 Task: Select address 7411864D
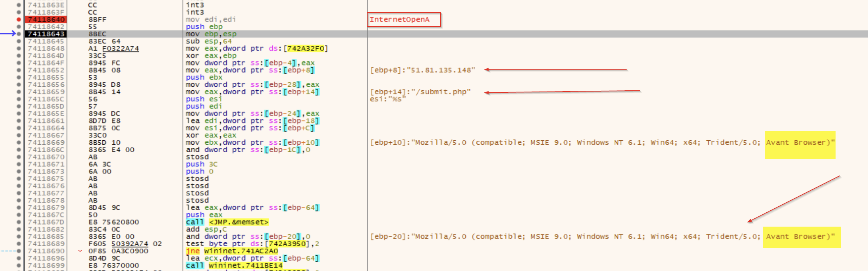tap(46, 56)
